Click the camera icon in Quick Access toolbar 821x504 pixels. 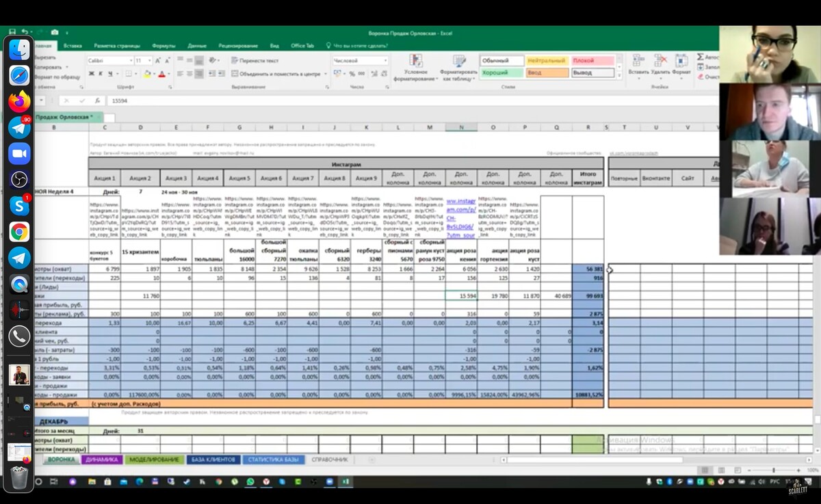click(54, 32)
